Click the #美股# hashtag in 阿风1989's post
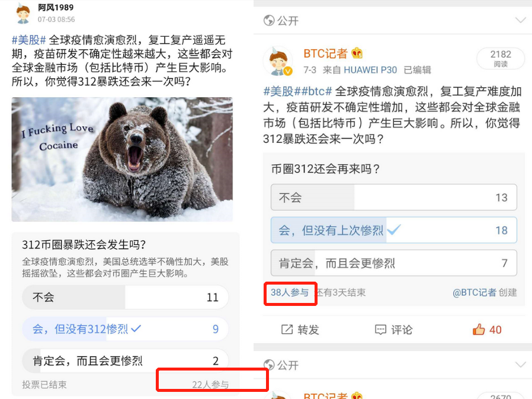 point(29,40)
